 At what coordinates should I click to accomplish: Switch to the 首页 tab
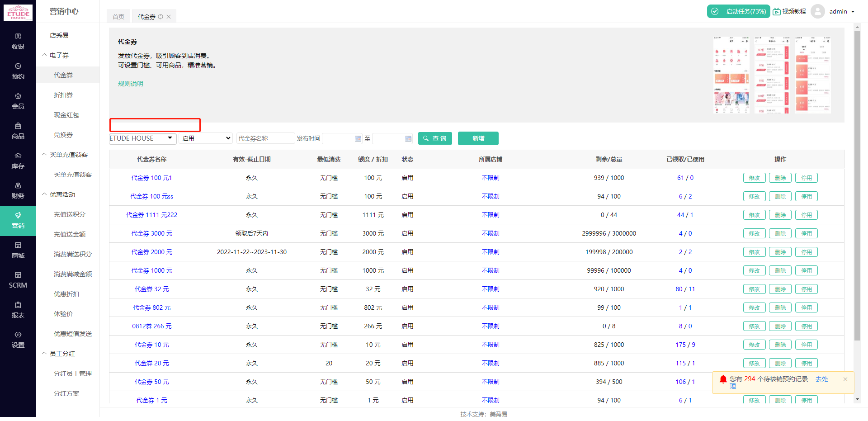coord(118,16)
